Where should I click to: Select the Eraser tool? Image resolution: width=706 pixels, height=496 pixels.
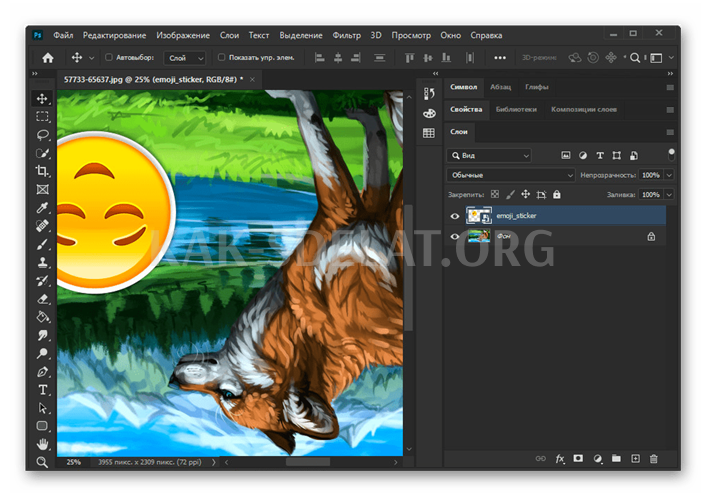tap(42, 299)
